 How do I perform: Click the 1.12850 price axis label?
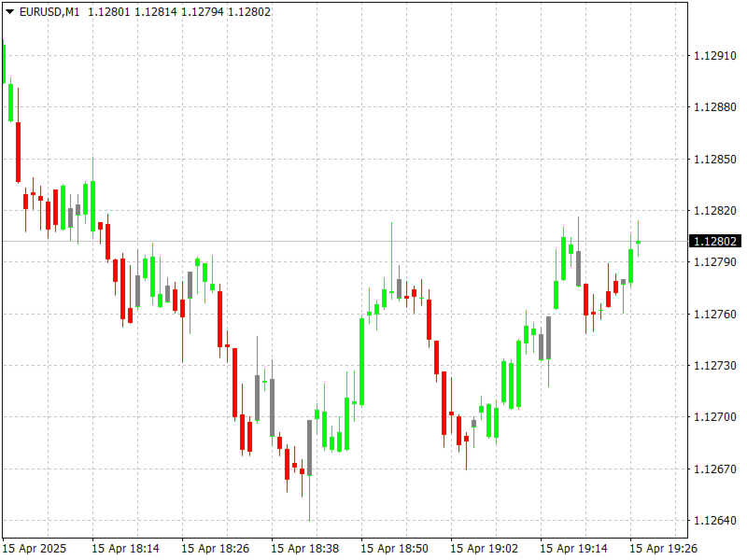click(x=715, y=159)
